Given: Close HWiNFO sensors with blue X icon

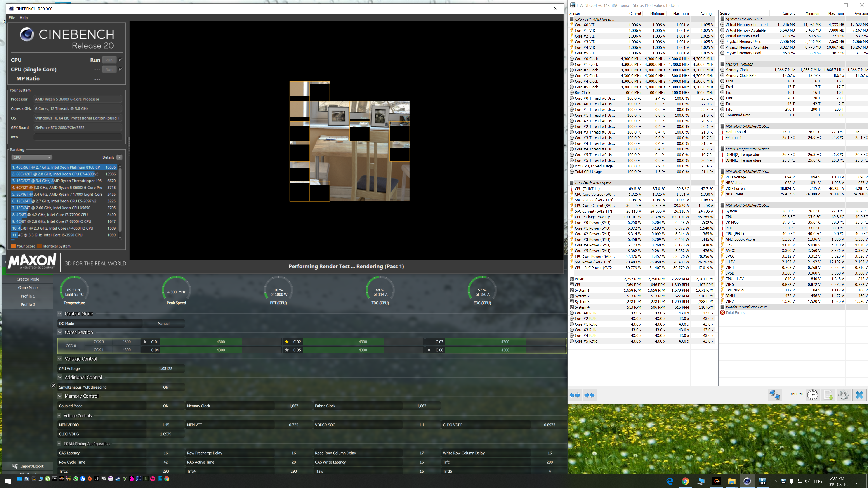Looking at the screenshot, I should [859, 395].
